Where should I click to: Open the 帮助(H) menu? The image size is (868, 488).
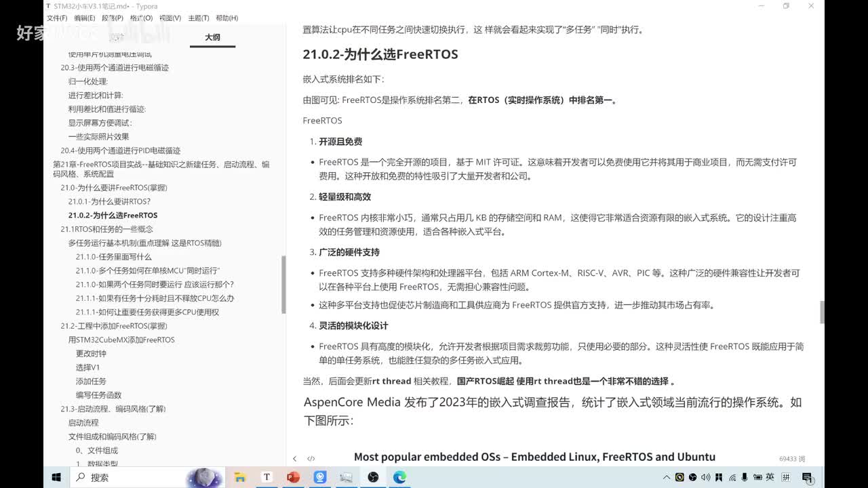(x=226, y=18)
